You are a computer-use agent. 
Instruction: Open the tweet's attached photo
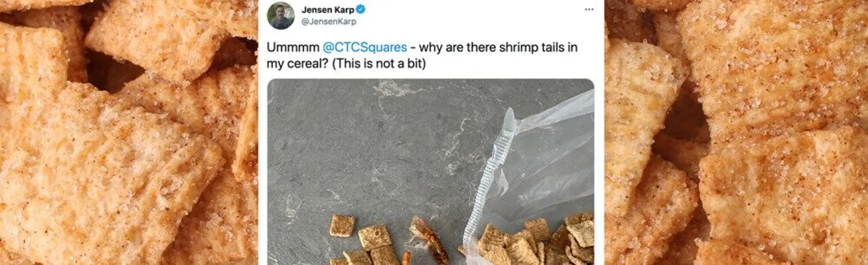click(431, 172)
